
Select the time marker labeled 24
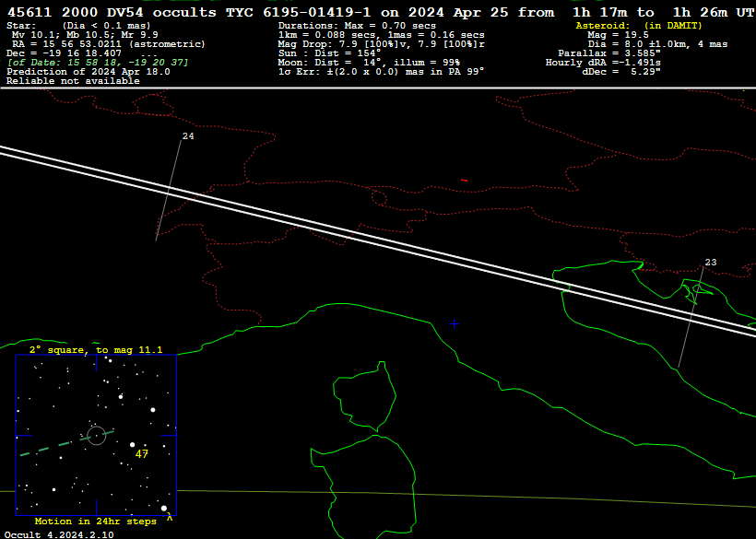[x=188, y=136]
